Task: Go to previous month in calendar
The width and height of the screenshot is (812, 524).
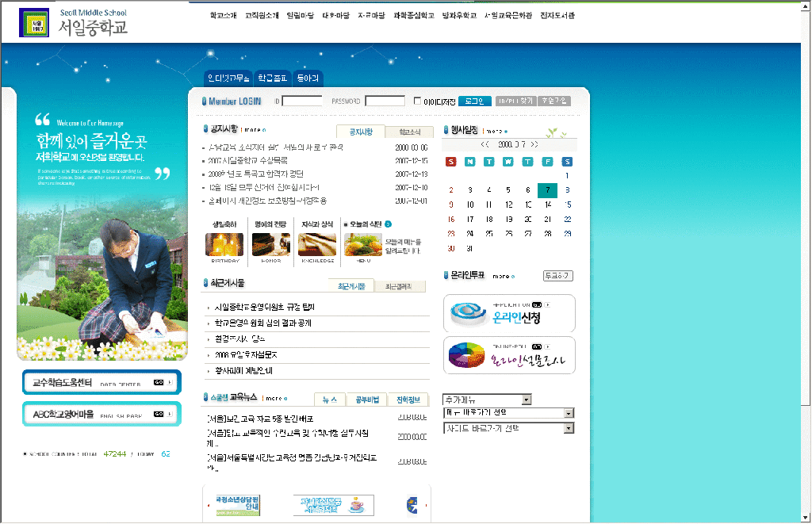Action: click(x=485, y=144)
